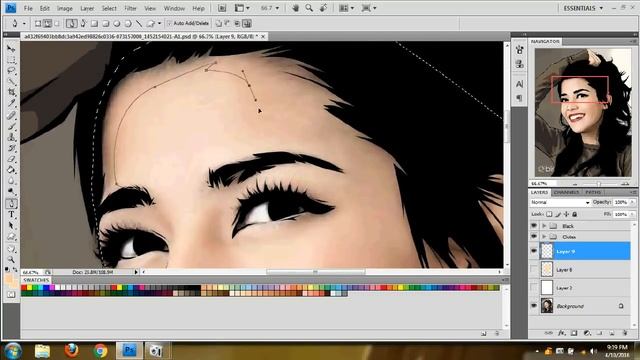The image size is (640, 360).
Task: Select the Clone Stamp tool
Action: [x=11, y=137]
